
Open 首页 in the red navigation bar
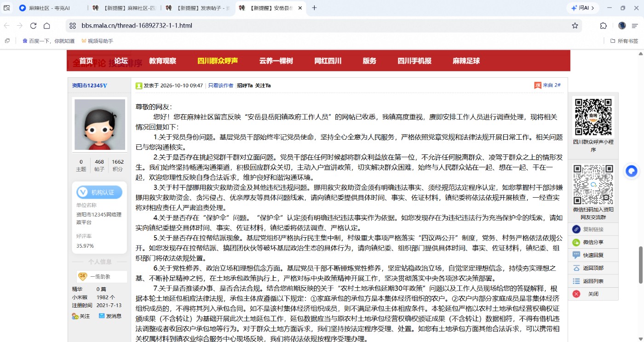pyautogui.click(x=86, y=61)
